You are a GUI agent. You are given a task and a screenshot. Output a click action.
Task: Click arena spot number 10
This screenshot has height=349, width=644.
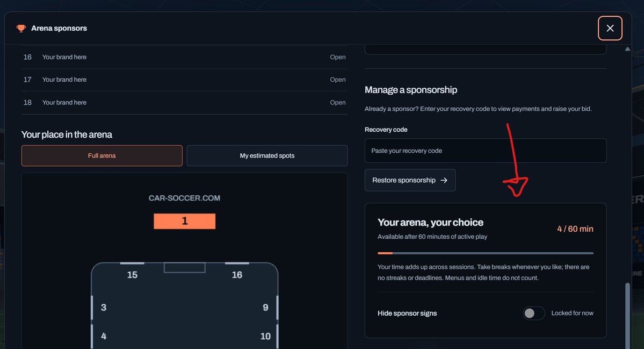pos(265,336)
